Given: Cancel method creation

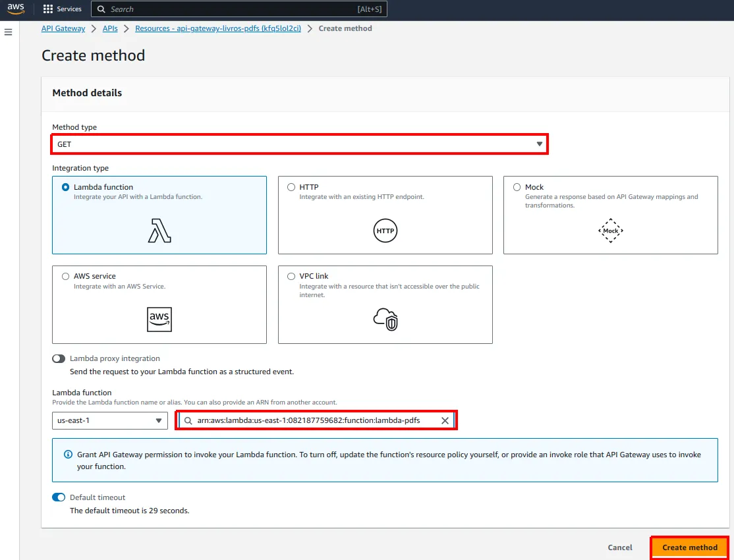Looking at the screenshot, I should point(620,547).
